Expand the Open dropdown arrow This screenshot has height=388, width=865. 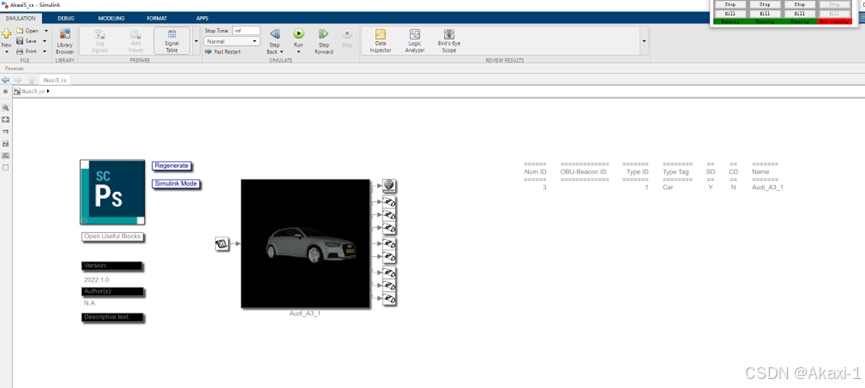click(x=46, y=31)
